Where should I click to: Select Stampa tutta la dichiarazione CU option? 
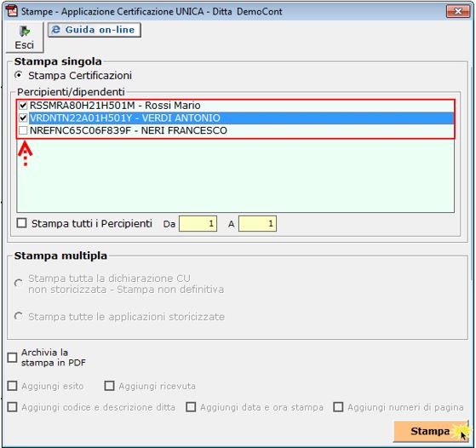pos(19,283)
